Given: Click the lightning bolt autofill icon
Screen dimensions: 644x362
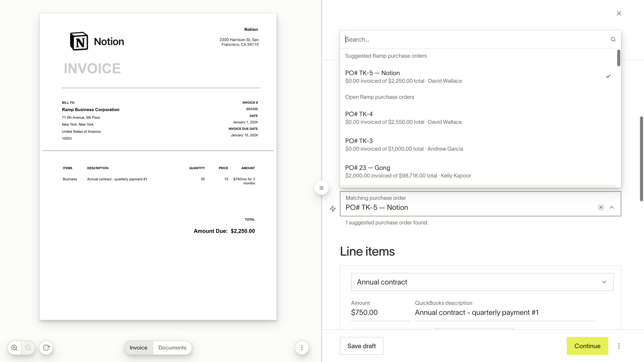Looking at the screenshot, I should pyautogui.click(x=333, y=209).
